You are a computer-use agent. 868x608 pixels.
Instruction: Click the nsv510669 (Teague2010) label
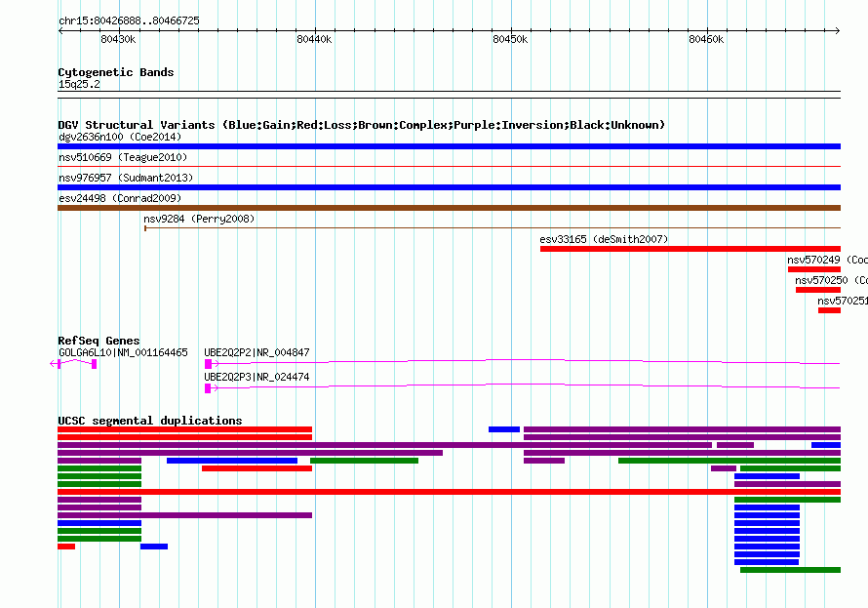[x=123, y=157]
